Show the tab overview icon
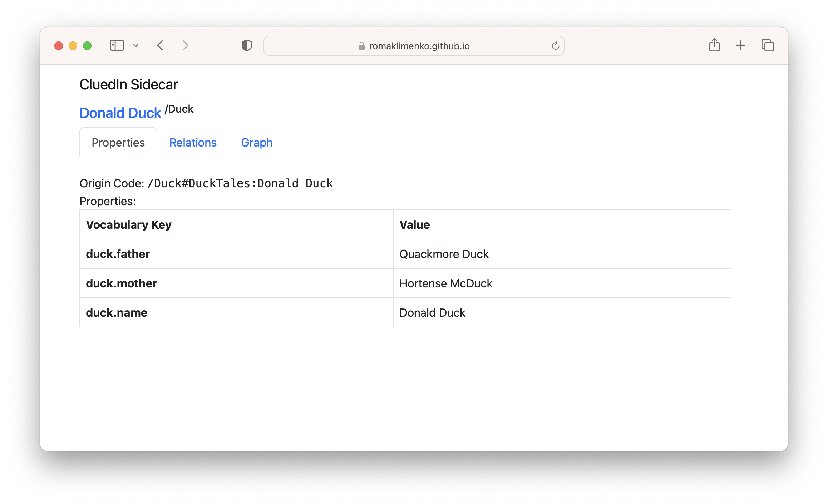The image size is (828, 504). click(768, 45)
